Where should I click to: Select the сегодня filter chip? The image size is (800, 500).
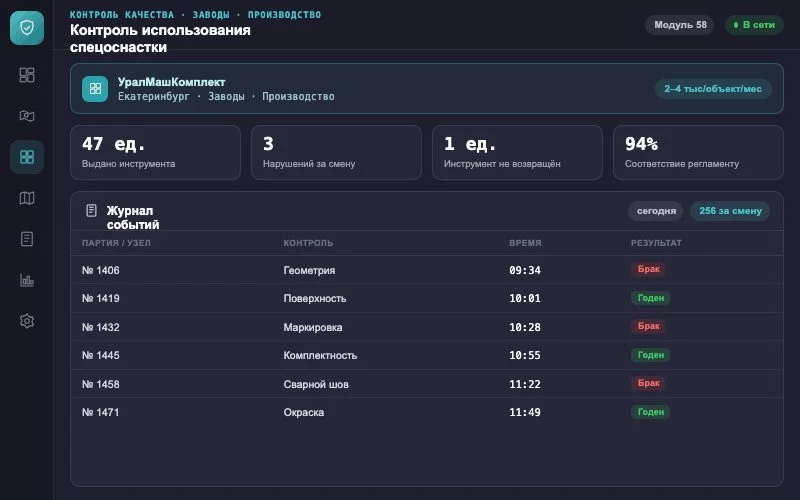click(x=656, y=211)
